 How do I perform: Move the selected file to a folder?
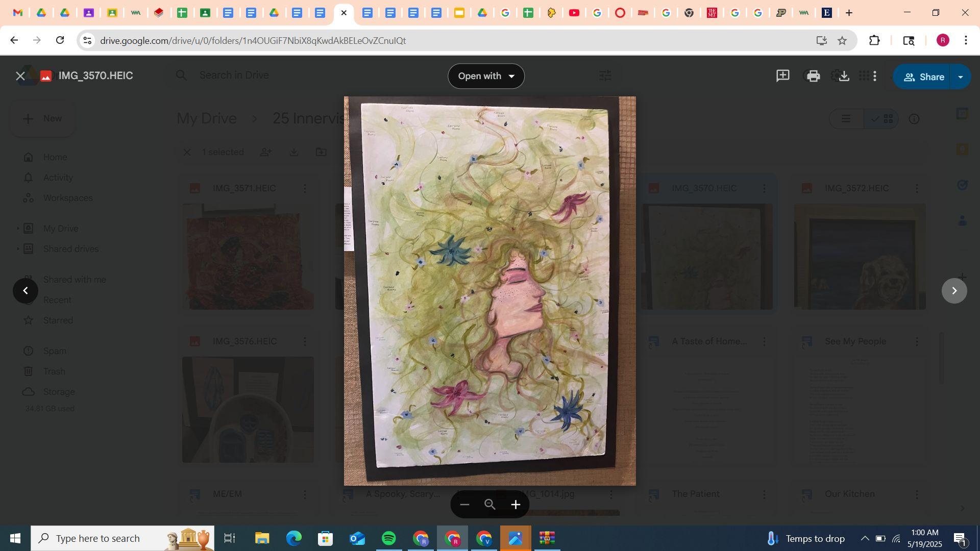click(x=321, y=152)
